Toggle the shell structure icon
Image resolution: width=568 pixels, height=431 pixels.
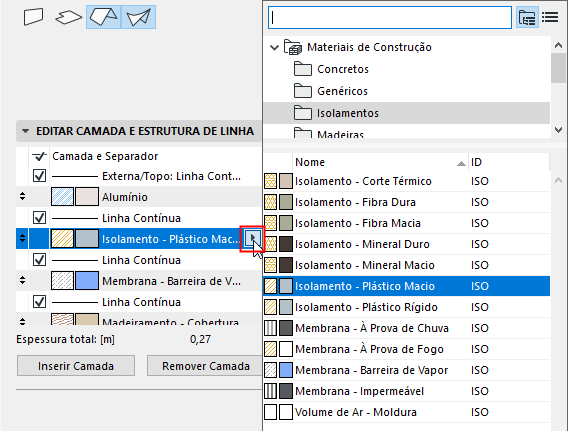[x=139, y=17]
